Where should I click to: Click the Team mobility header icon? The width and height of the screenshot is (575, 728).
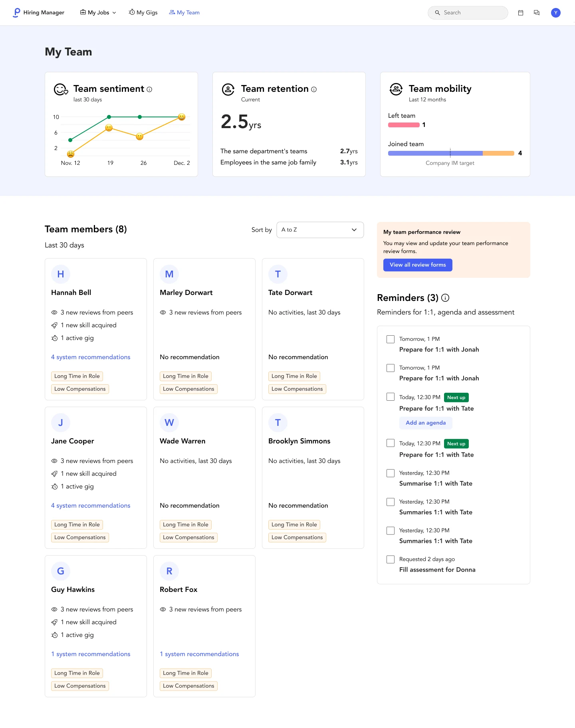396,89
